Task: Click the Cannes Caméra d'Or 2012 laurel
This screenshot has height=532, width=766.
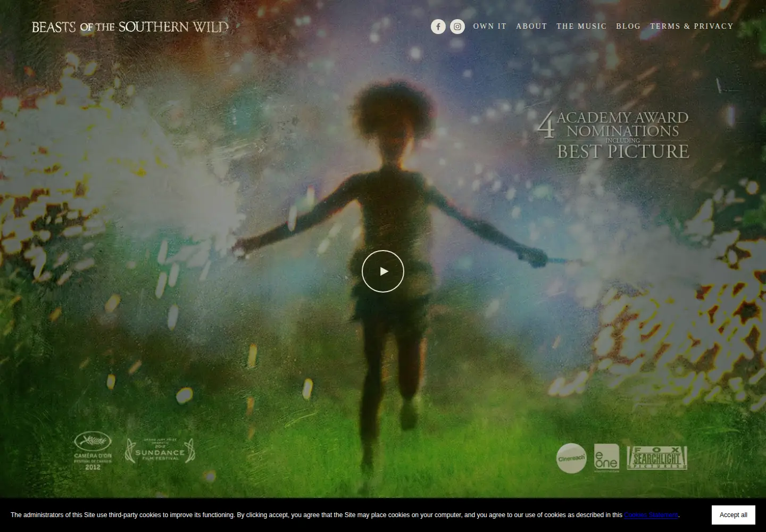Action: pos(93,451)
